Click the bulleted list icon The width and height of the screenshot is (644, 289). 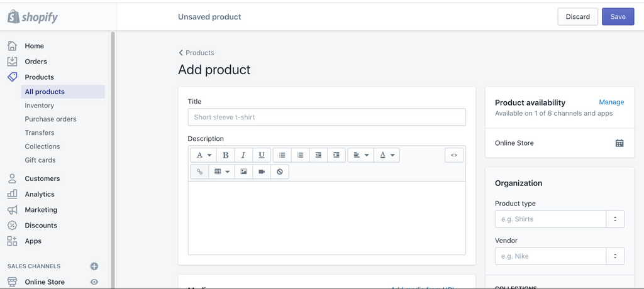282,155
